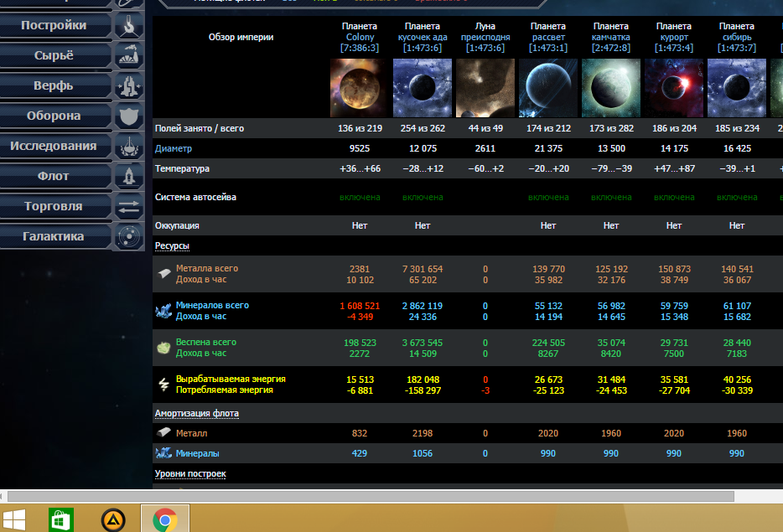The height and width of the screenshot is (532, 783).
Task: Click fields value 136 из 219
Action: point(360,128)
